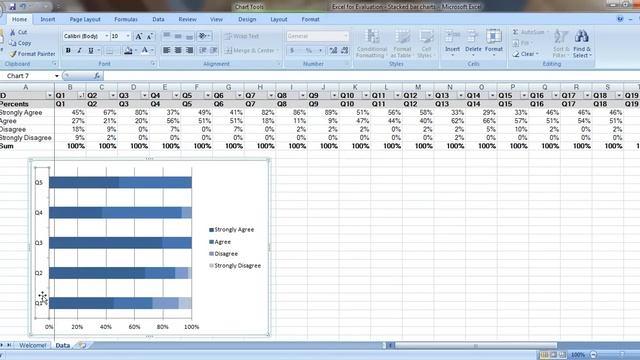Screen dimensions: 640x360
Task: Toggle Bold formatting button
Action: click(68, 50)
